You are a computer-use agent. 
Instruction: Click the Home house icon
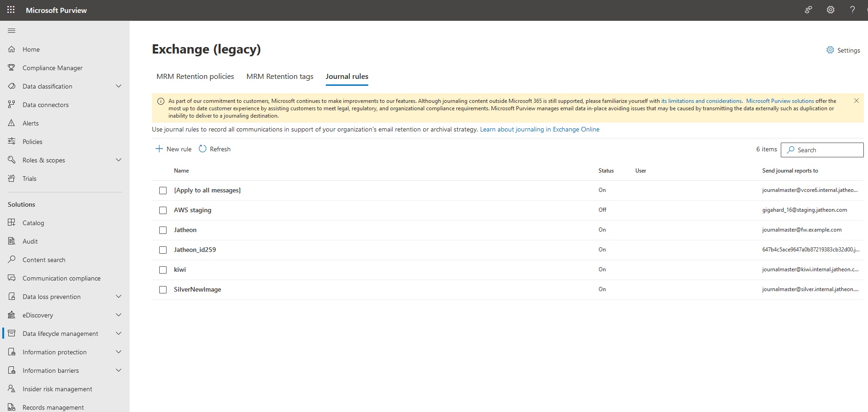[12, 49]
